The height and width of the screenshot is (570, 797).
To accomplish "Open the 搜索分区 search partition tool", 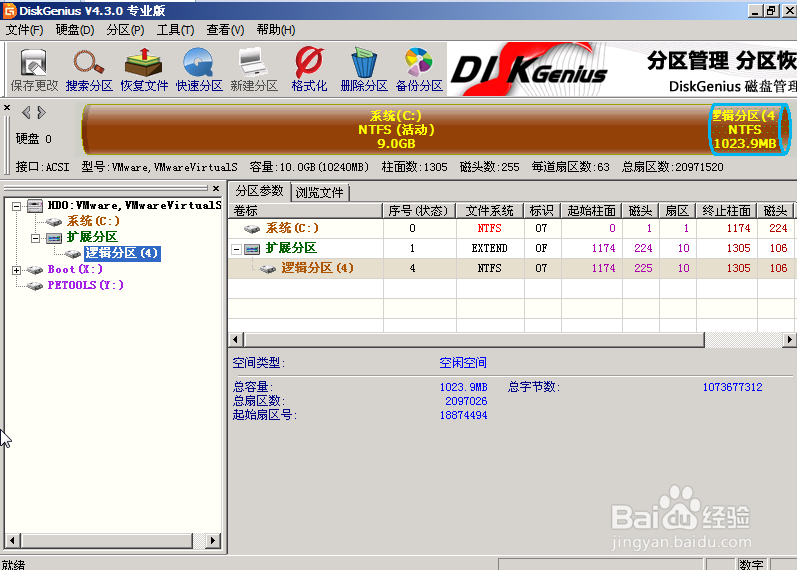I will pyautogui.click(x=89, y=70).
